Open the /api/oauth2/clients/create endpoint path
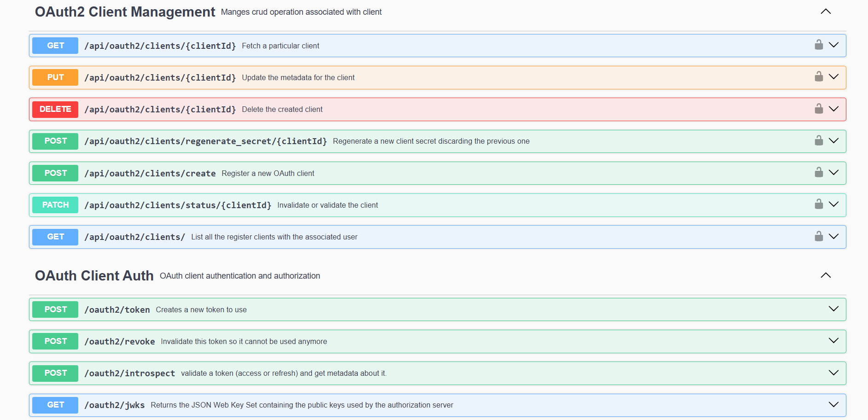This screenshot has width=868, height=420. click(150, 174)
